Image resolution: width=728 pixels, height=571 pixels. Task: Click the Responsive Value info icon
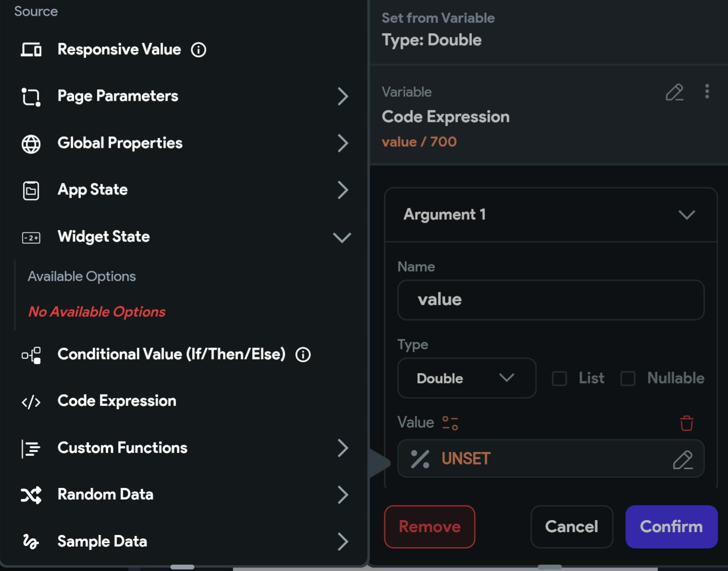198,49
